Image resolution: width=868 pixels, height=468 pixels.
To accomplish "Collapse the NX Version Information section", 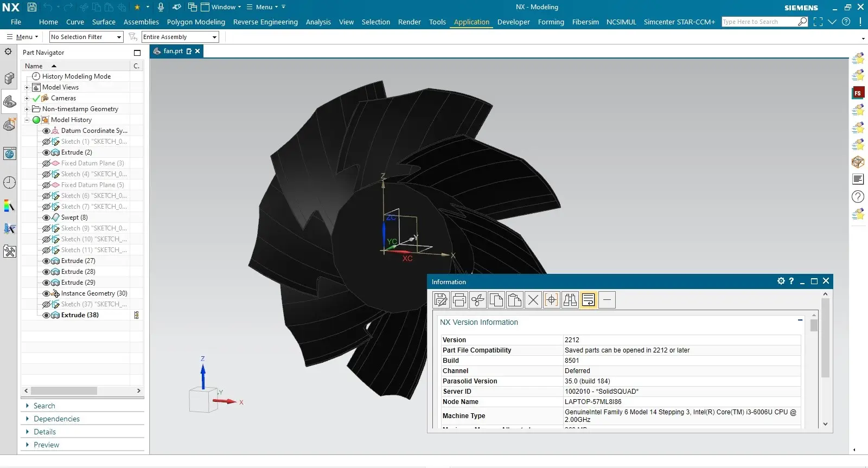I will 800,320.
